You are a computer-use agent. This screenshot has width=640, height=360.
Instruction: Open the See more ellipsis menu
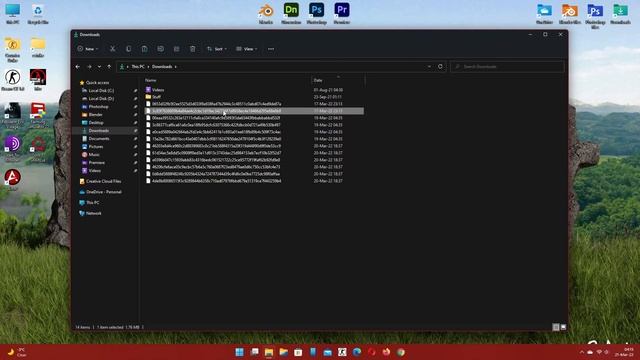271,49
